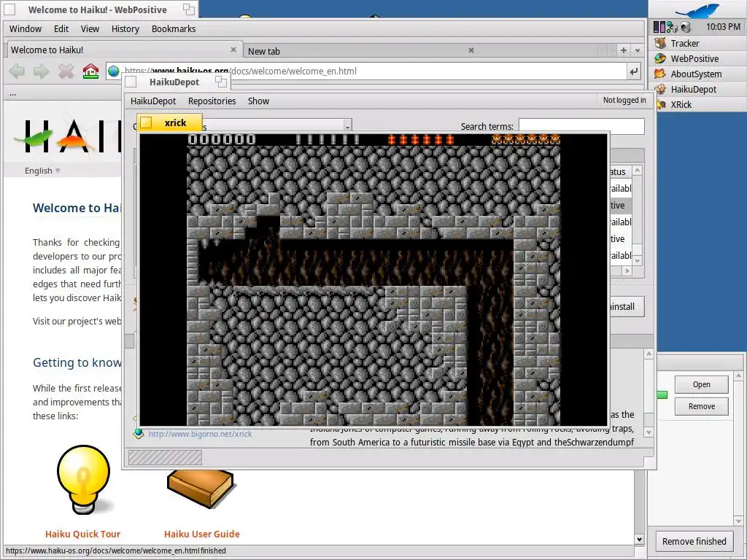Image resolution: width=747 pixels, height=560 pixels.
Task: Click Open in downloads window
Action: point(701,384)
